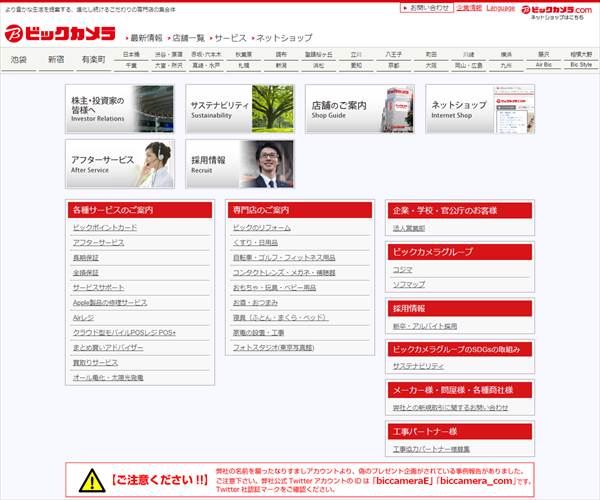Open the Internet Shop banner
The width and height of the screenshot is (600, 500).
pos(480,109)
